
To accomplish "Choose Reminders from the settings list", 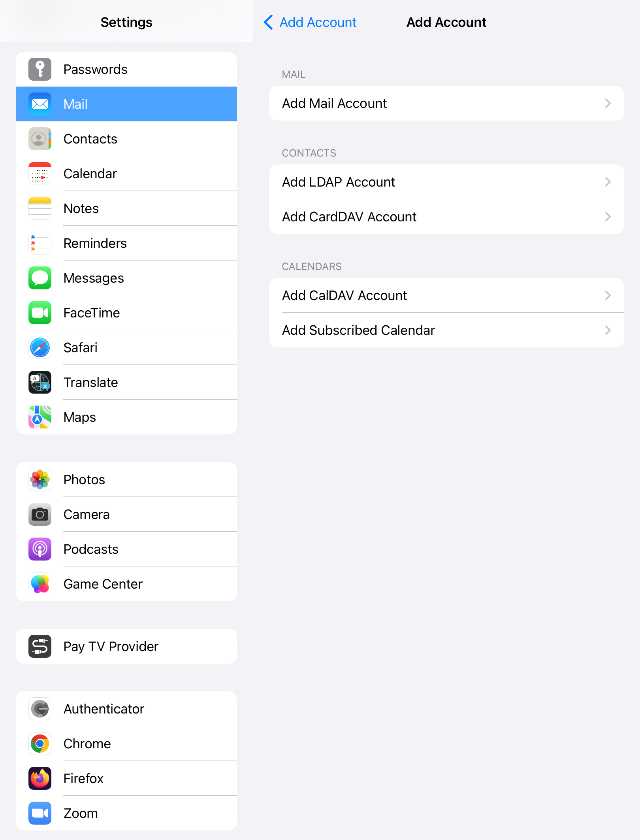I will tap(126, 243).
